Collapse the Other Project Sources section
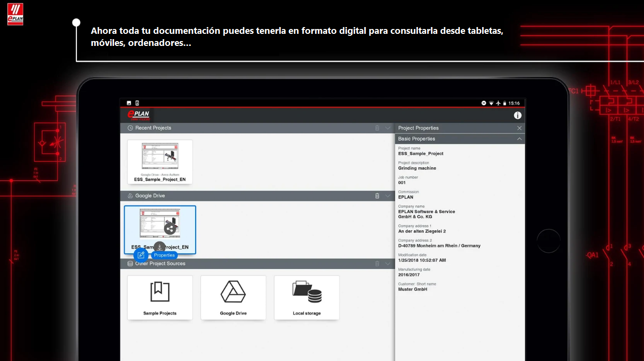 coord(388,264)
